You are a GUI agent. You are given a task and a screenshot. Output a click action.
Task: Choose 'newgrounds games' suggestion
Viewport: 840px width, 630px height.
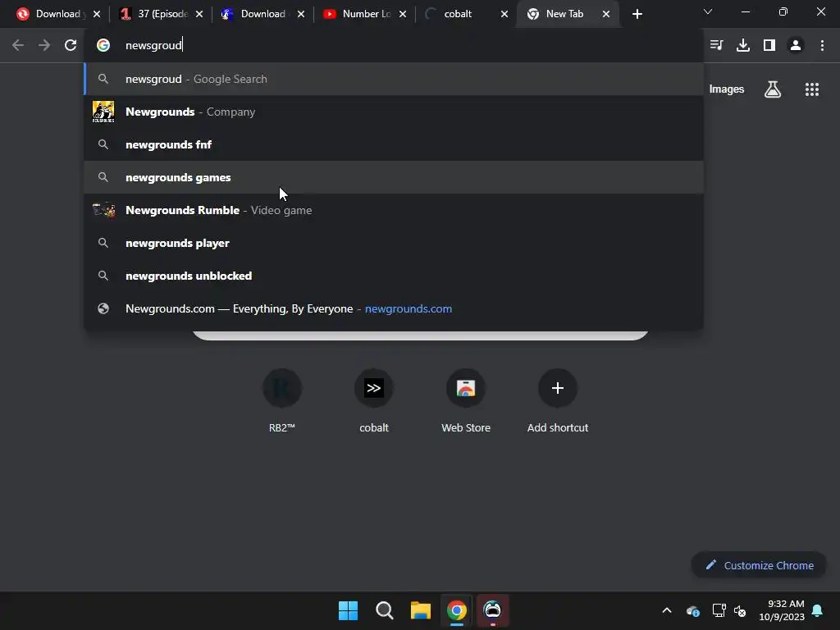point(394,177)
